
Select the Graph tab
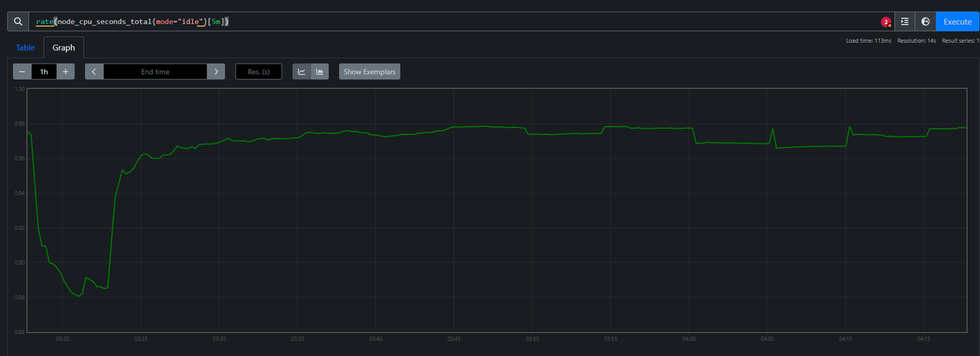[x=64, y=47]
